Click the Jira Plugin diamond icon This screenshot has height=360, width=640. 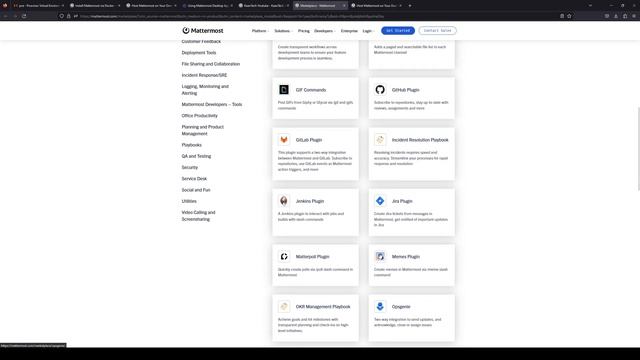point(380,201)
